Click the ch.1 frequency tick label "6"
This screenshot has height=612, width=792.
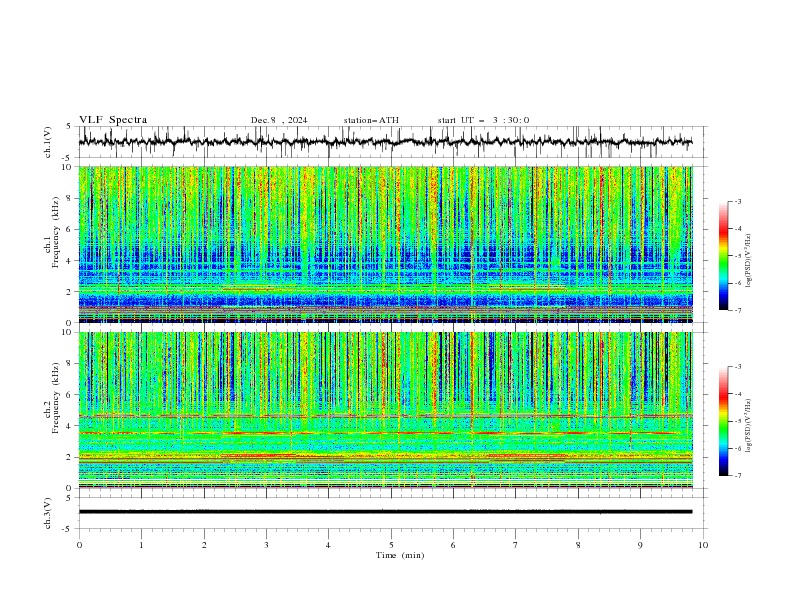tap(69, 229)
